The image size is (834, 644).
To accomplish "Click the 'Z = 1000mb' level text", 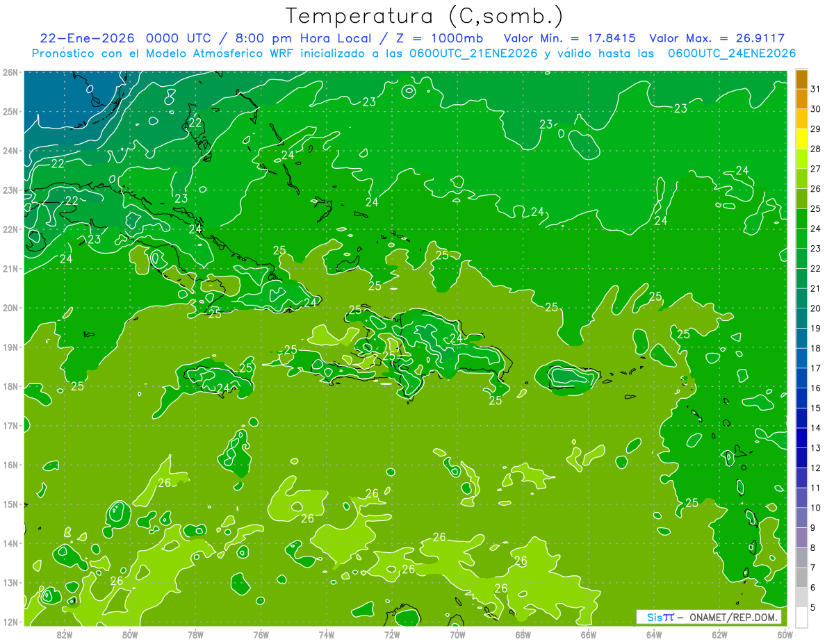I will 439,38.
